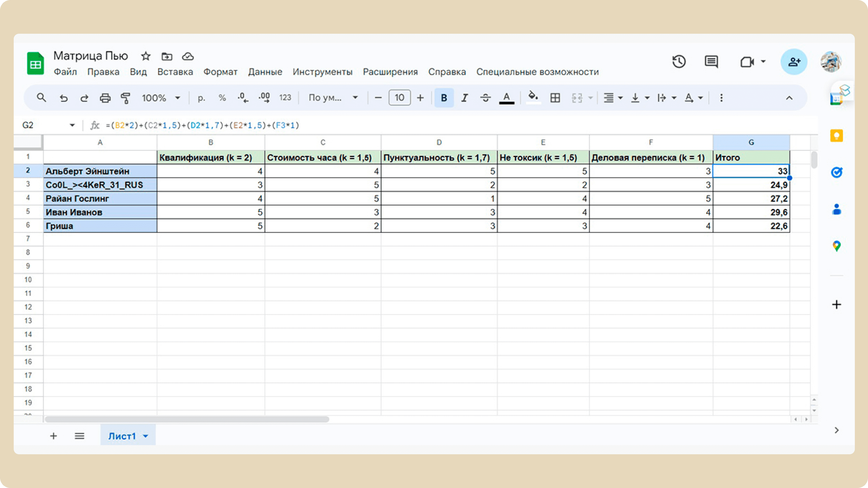
Task: Get add-ons with the side panel plus
Action: tap(837, 305)
